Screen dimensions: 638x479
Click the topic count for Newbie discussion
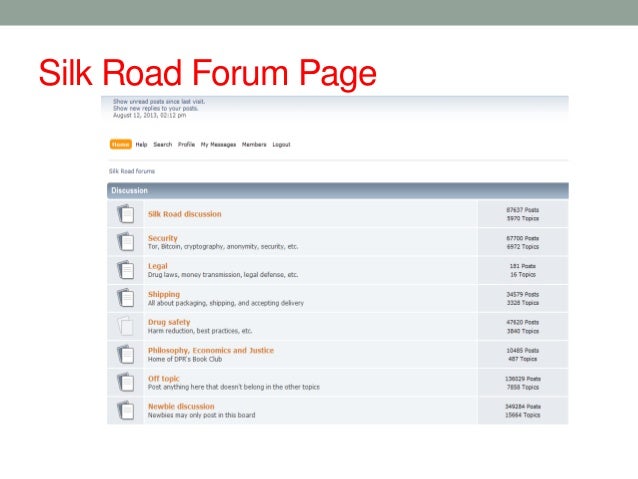pyautogui.click(x=523, y=415)
